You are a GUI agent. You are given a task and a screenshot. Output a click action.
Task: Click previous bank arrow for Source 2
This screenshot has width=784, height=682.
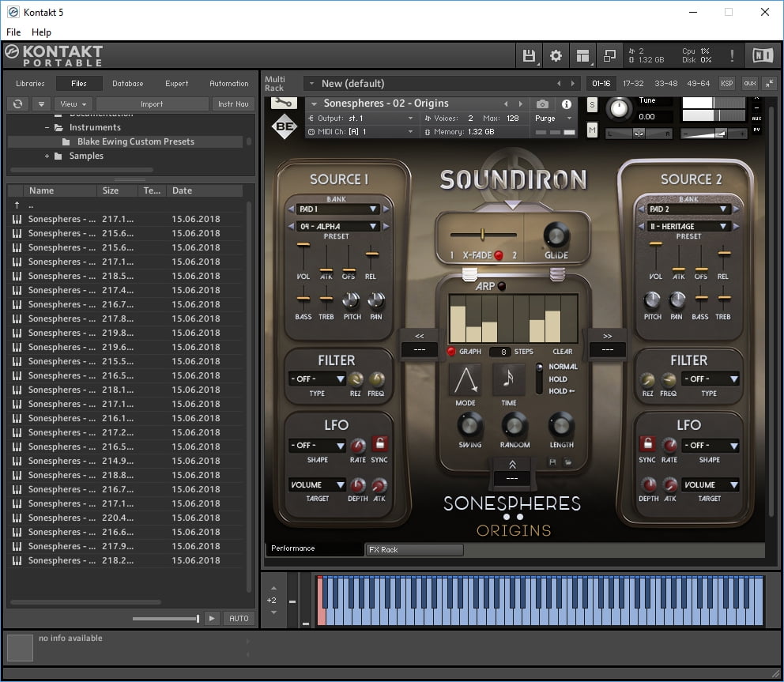[x=641, y=209]
